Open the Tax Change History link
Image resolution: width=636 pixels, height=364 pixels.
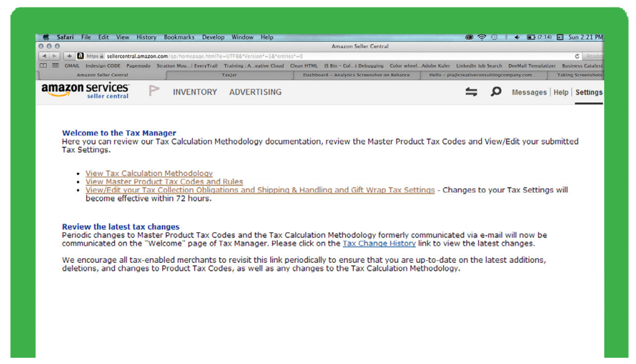coord(379,243)
